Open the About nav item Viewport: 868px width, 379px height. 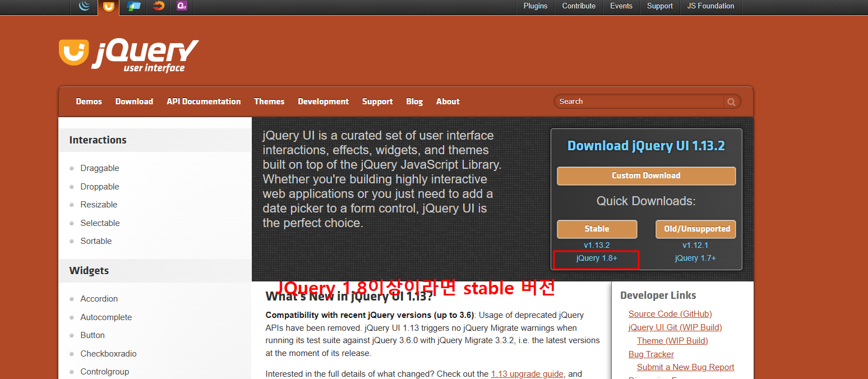pyautogui.click(x=448, y=101)
